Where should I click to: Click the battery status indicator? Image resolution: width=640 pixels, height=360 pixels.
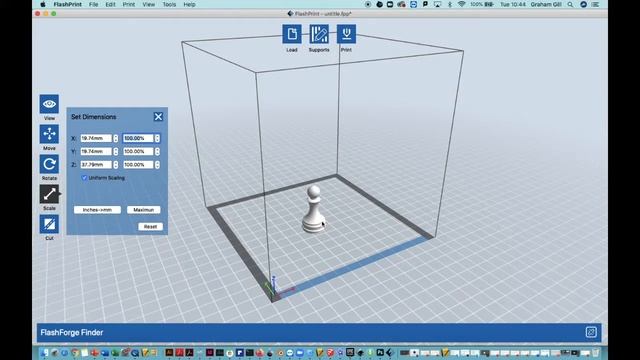(482, 4)
